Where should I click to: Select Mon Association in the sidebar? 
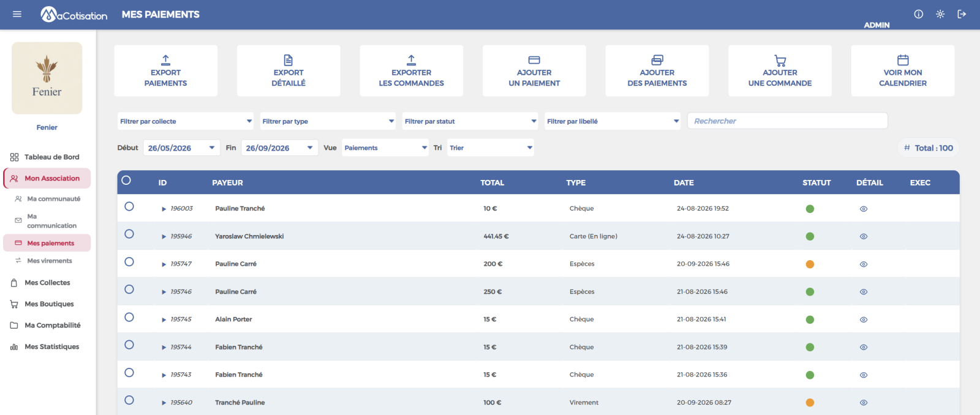pos(47,178)
